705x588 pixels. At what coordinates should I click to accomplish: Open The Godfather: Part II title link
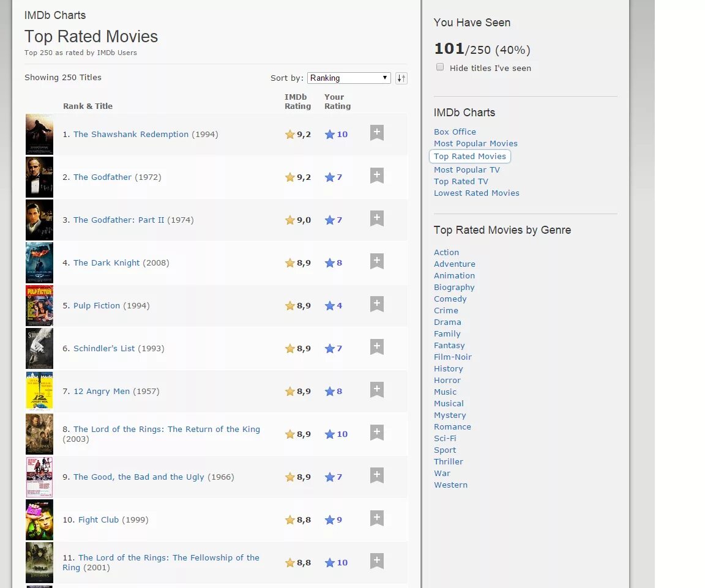(x=119, y=220)
